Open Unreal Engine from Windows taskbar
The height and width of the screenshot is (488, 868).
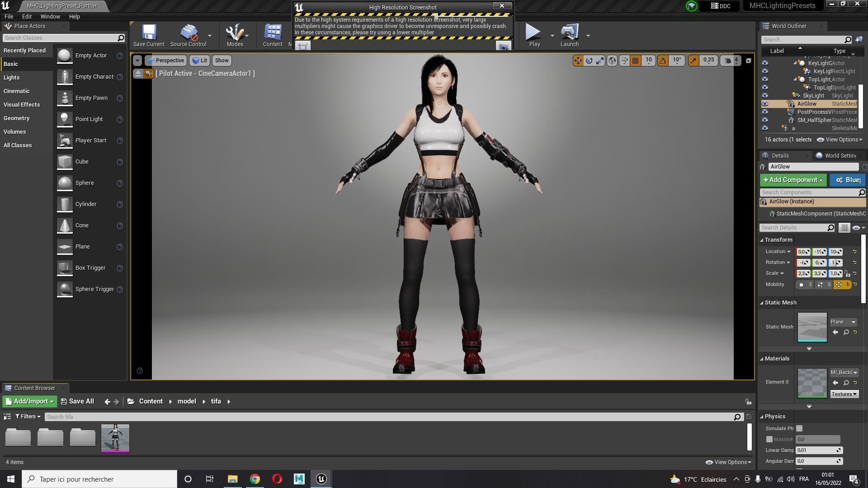tap(321, 479)
